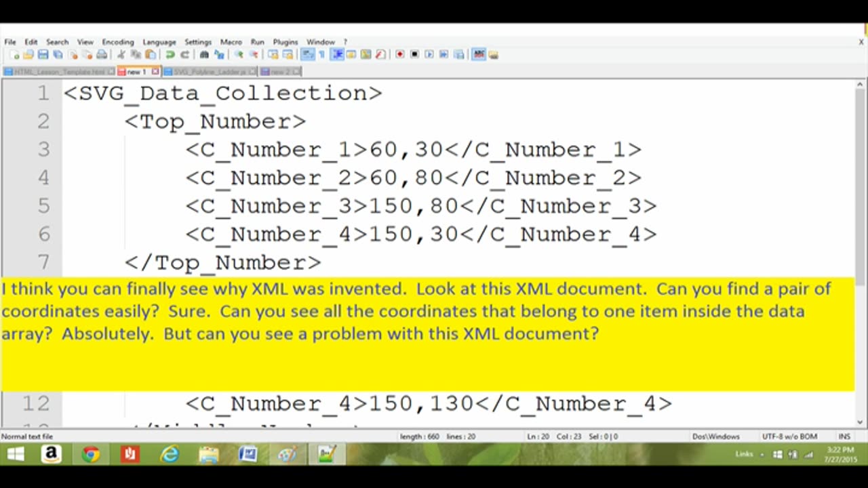Run macro multiple times with the fast-forward icon
This screenshot has height=488, width=868.
tap(444, 55)
